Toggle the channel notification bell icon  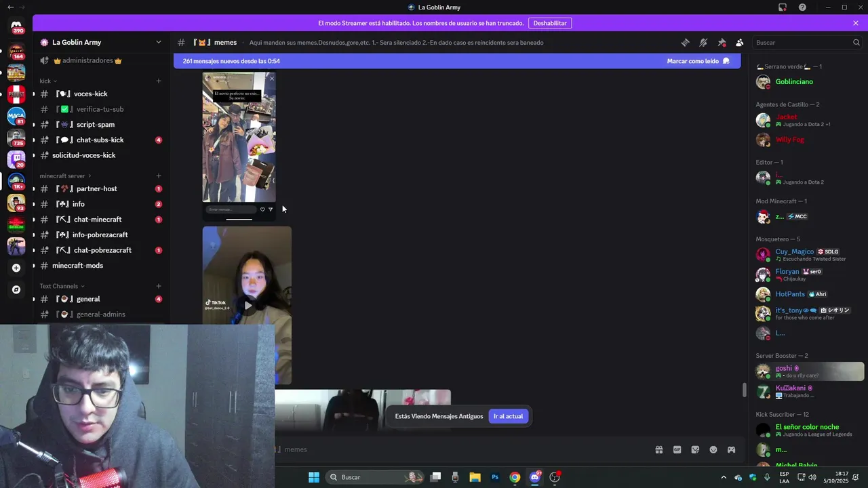coord(703,42)
